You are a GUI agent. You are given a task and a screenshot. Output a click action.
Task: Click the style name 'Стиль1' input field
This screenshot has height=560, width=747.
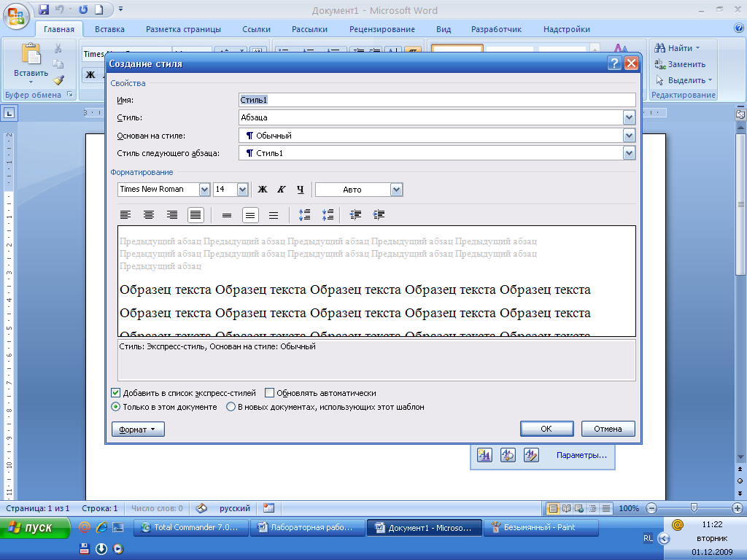437,100
